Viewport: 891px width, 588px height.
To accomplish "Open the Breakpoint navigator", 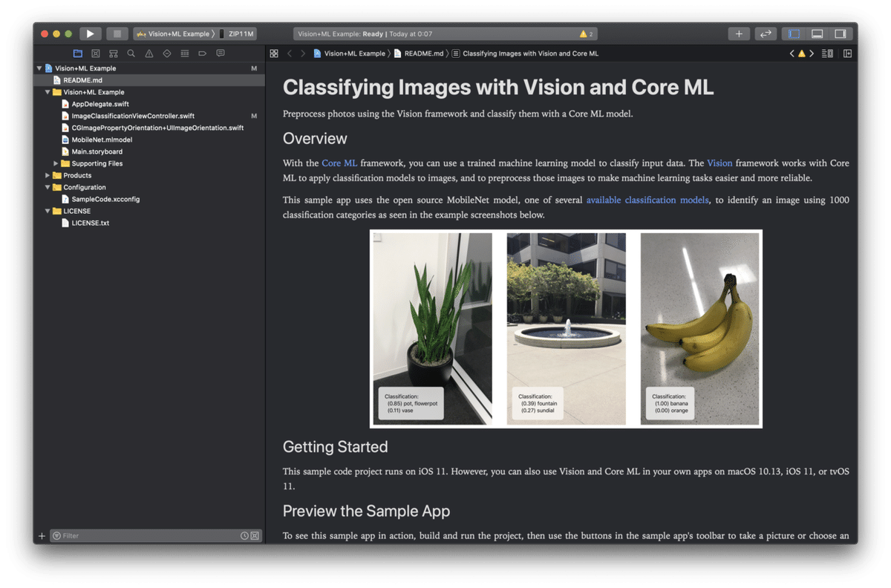I will (203, 53).
